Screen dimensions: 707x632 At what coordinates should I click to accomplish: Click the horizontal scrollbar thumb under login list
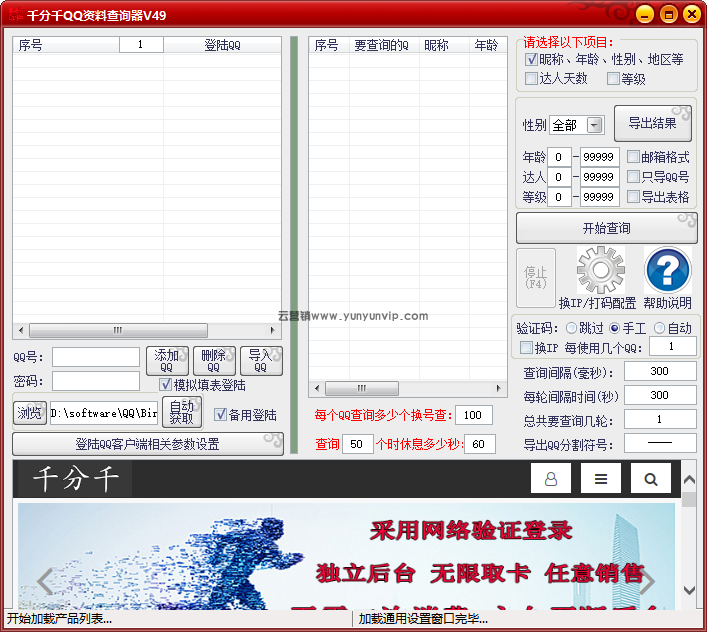coord(118,330)
